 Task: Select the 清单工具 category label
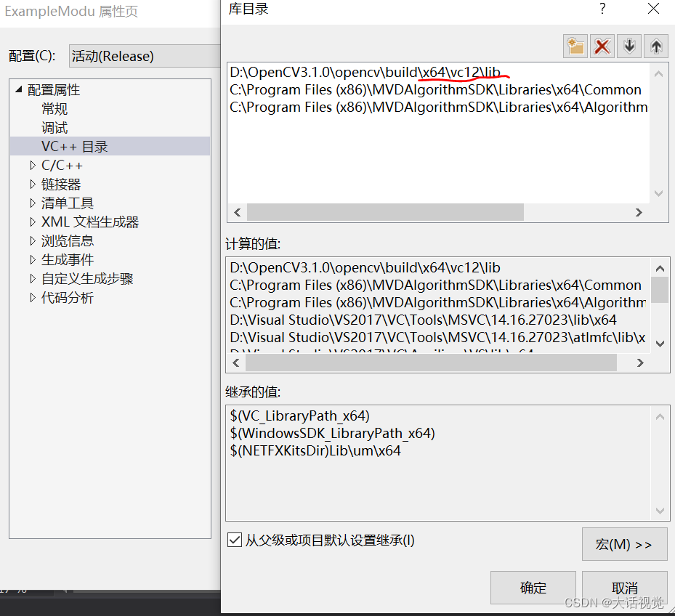[x=67, y=203]
